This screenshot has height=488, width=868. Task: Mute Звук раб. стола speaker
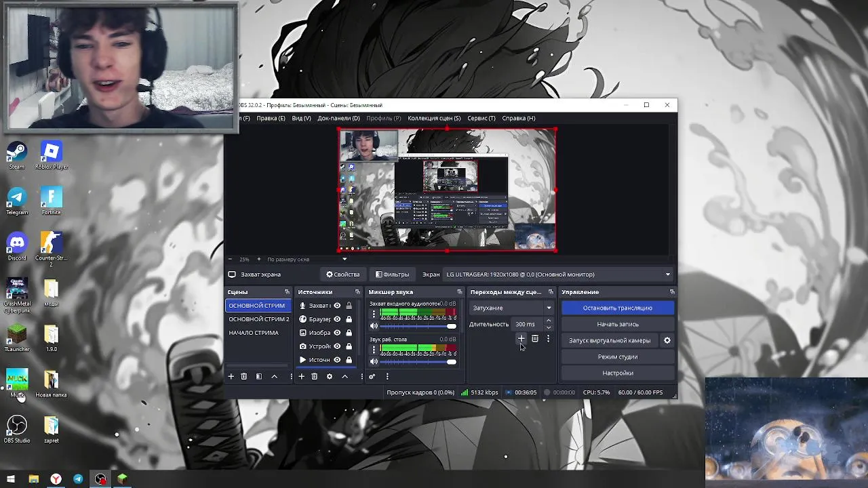(374, 362)
